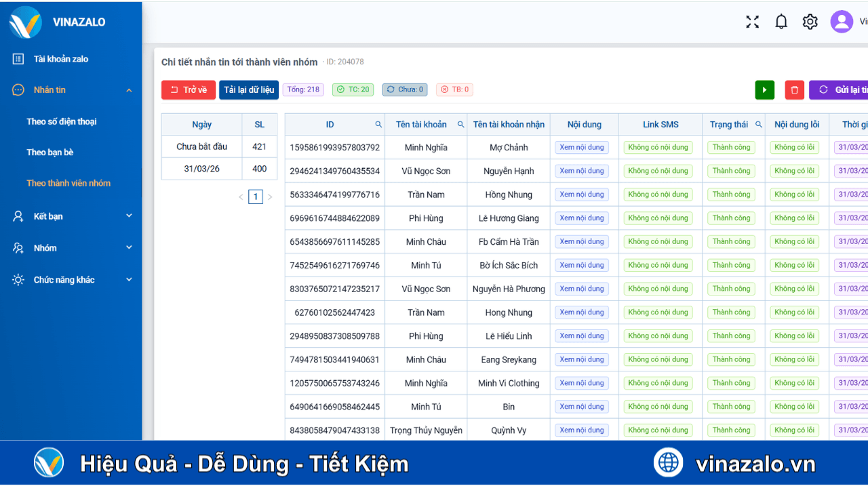
Task: Open Theo số điện thoại menu item
Action: pos(62,121)
